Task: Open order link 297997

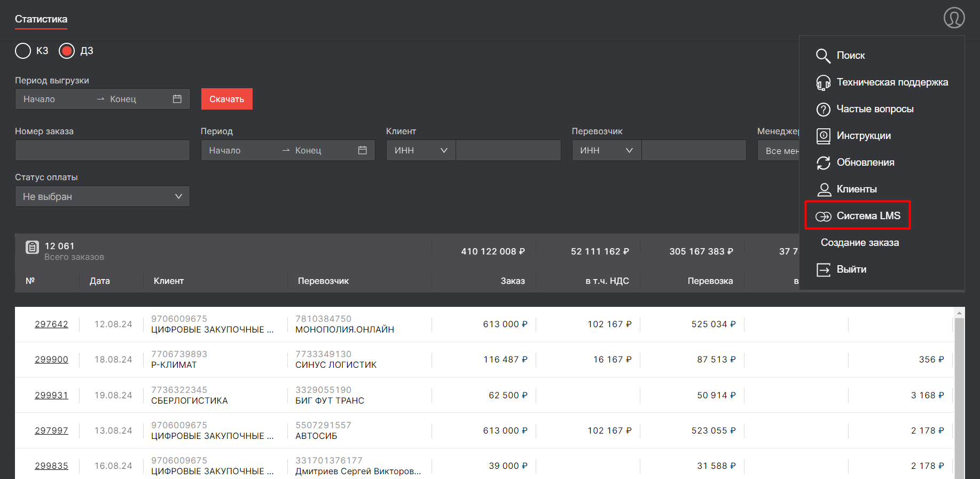Action: coord(51,430)
